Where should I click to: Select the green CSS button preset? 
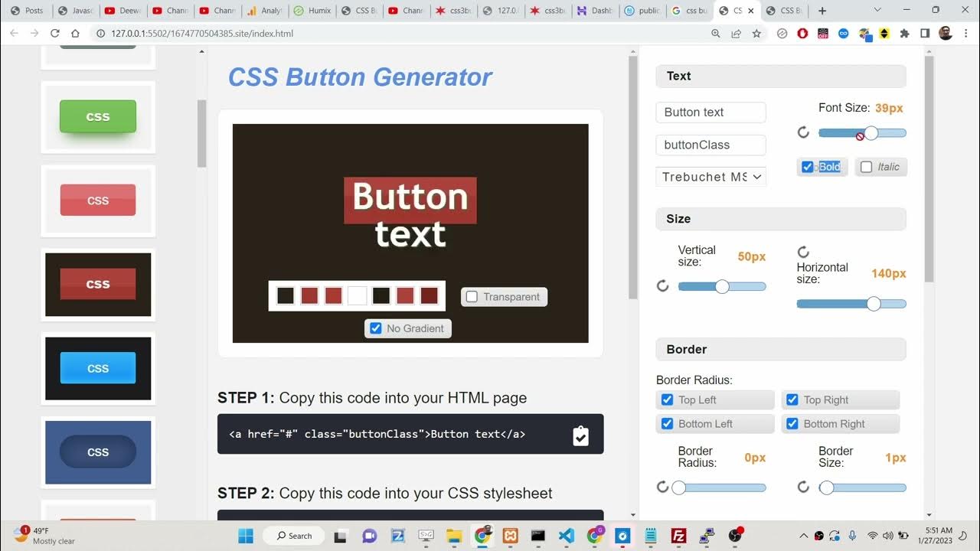[98, 116]
